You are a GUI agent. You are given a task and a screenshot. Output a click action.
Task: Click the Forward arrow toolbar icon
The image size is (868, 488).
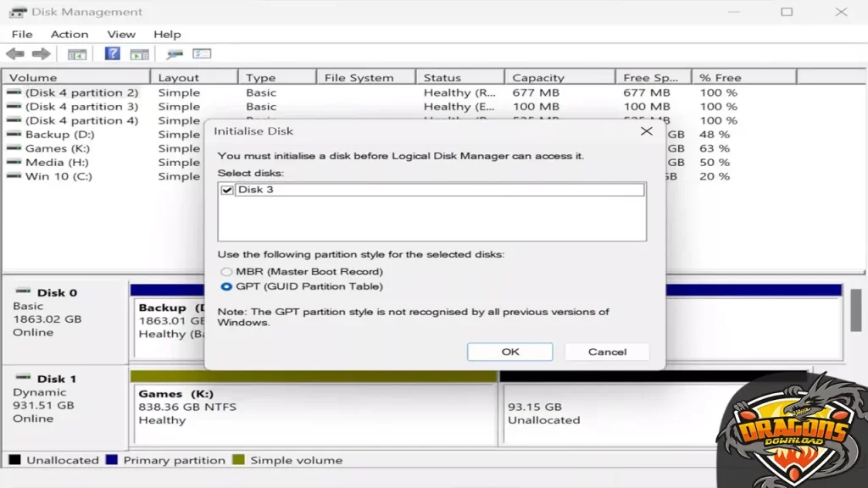[x=41, y=54]
